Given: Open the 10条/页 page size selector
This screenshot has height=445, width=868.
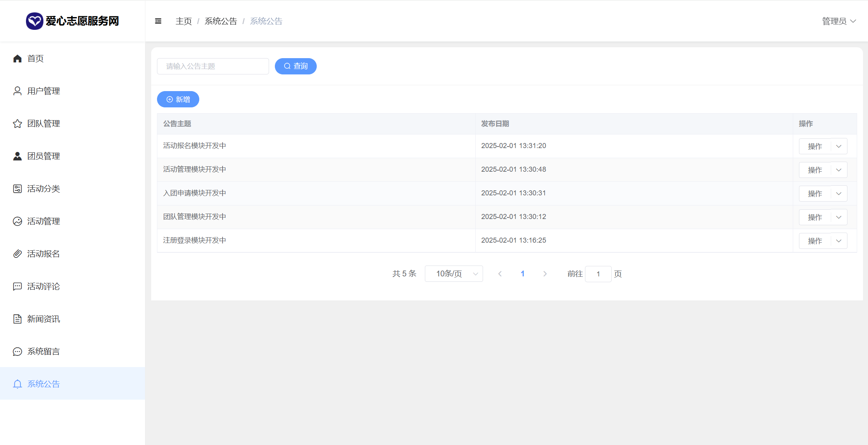Looking at the screenshot, I should coord(454,274).
